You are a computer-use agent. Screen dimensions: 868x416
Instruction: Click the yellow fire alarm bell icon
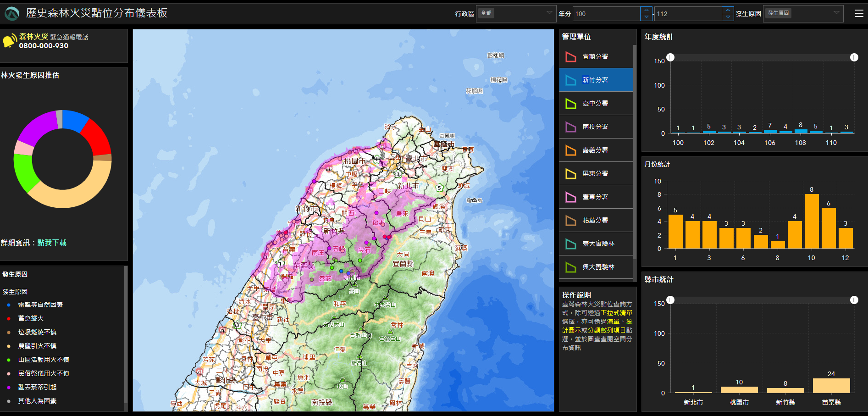click(9, 41)
